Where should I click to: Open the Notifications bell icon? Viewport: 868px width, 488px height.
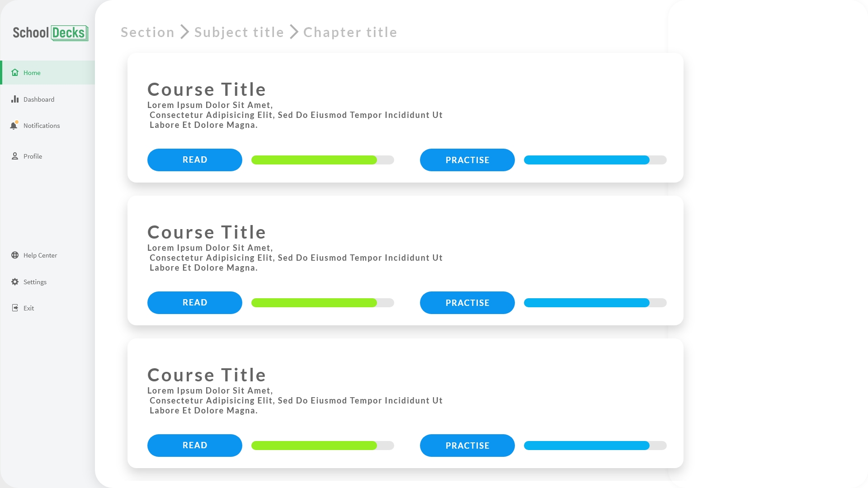[14, 126]
